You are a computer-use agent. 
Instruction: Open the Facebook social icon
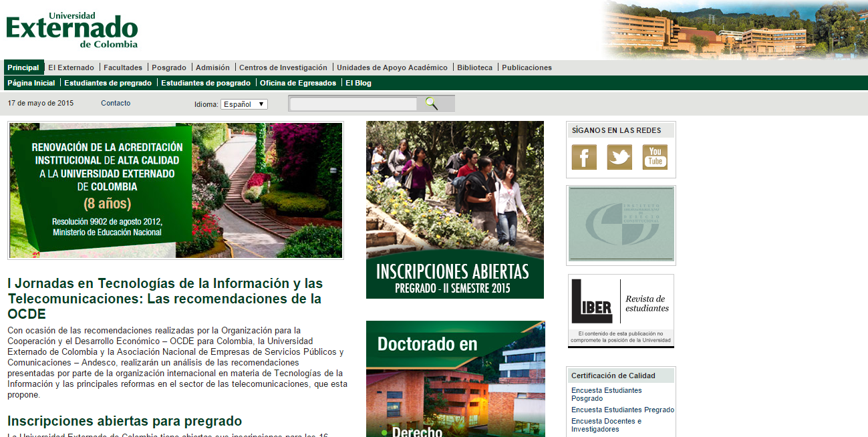coord(584,158)
